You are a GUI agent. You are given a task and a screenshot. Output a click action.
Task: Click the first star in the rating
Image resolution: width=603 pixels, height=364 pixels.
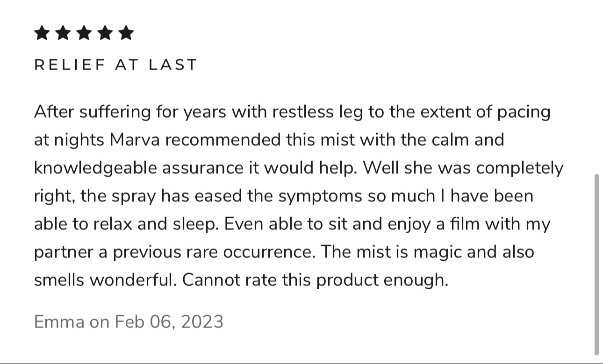click(42, 33)
